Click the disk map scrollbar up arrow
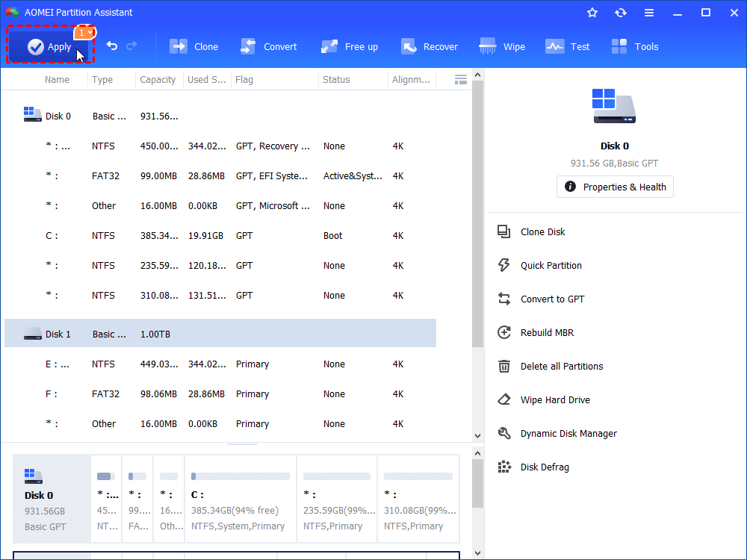 478,453
